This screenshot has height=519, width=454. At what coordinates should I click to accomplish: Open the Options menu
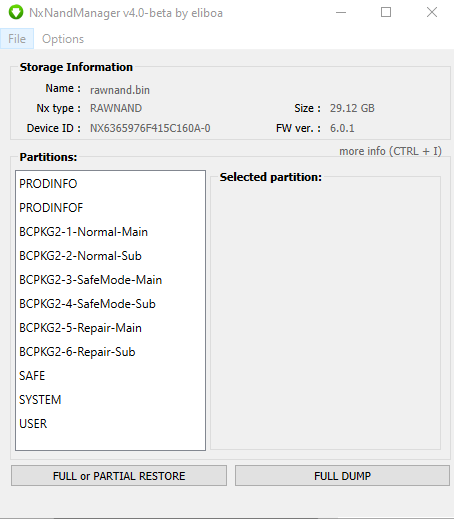point(63,39)
